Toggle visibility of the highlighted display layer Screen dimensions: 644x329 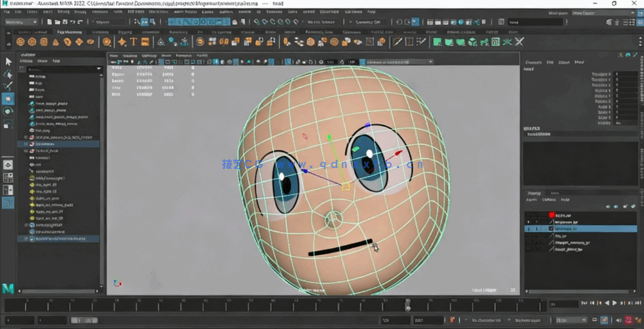(x=529, y=229)
